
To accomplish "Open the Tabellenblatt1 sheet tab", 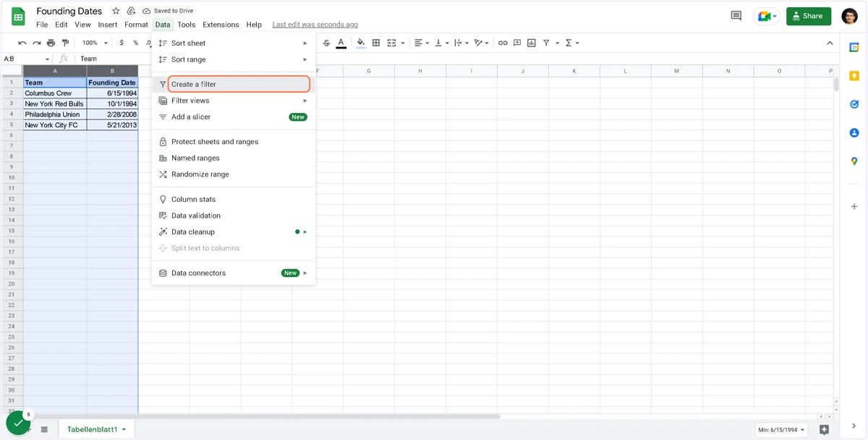I will (96, 429).
